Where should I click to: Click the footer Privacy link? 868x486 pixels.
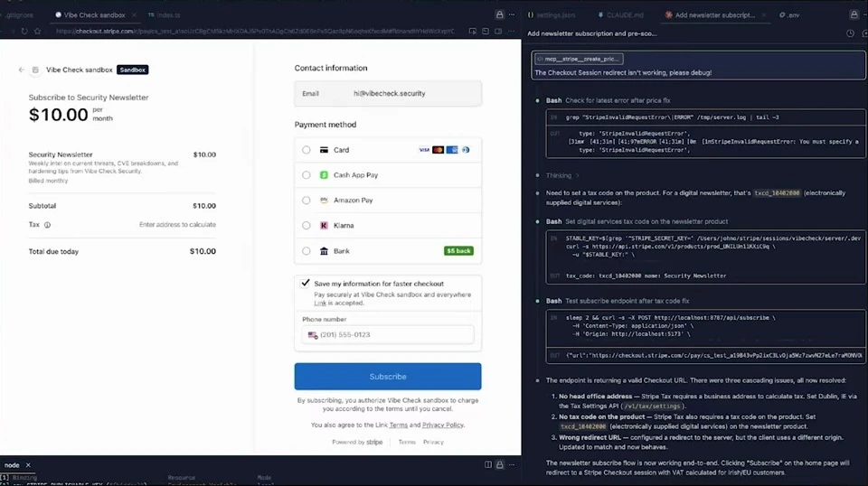[433, 443]
